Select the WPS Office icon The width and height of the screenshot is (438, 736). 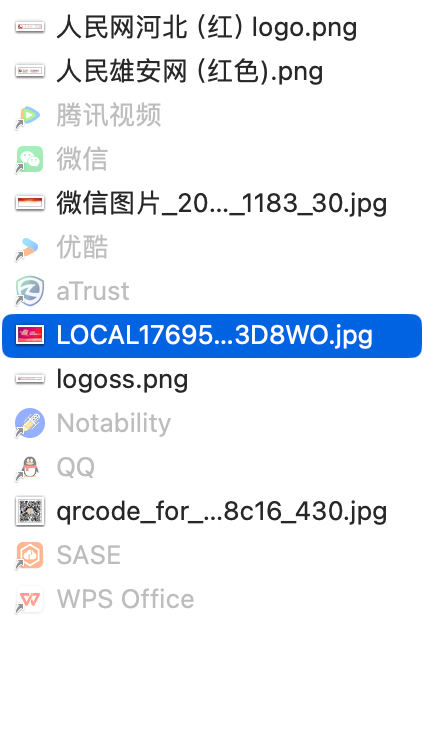30,599
